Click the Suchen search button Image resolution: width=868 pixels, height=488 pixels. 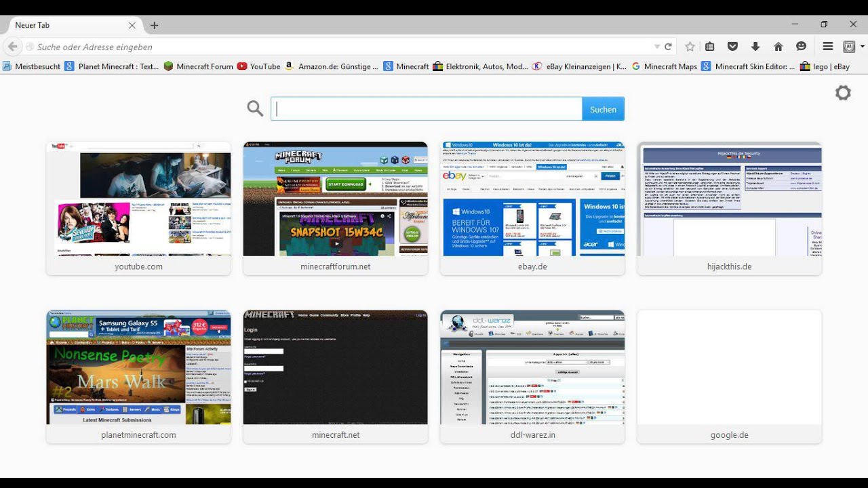coord(603,109)
